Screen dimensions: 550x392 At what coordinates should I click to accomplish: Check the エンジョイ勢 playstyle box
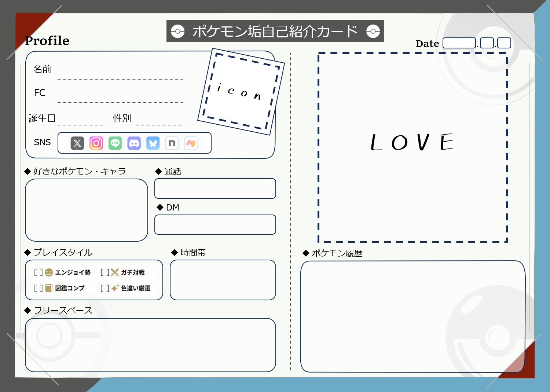38,272
